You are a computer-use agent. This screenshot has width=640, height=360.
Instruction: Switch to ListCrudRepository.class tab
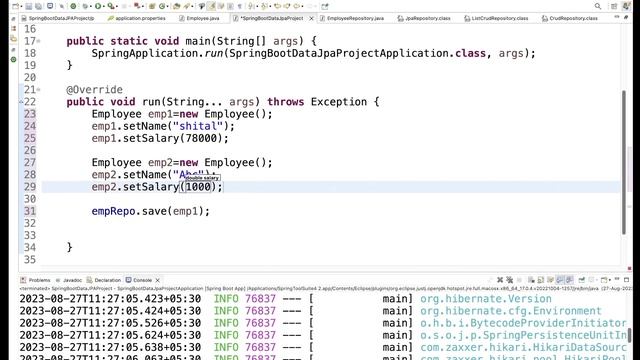496,18
